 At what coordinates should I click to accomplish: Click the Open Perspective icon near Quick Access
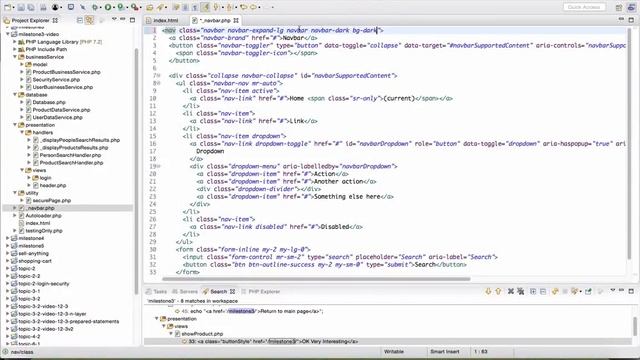point(619,7)
